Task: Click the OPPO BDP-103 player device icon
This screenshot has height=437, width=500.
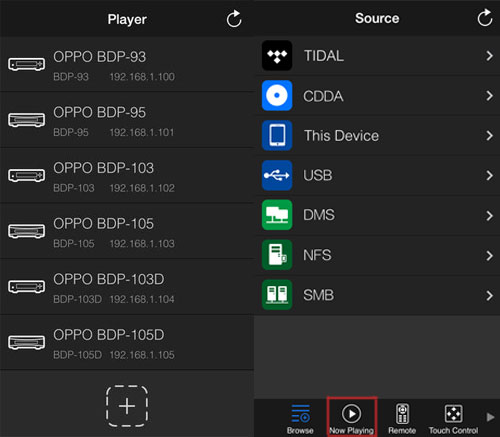Action: (27, 175)
